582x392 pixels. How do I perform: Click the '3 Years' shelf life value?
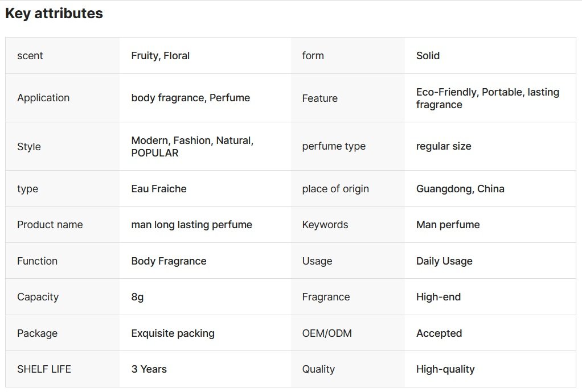149,369
